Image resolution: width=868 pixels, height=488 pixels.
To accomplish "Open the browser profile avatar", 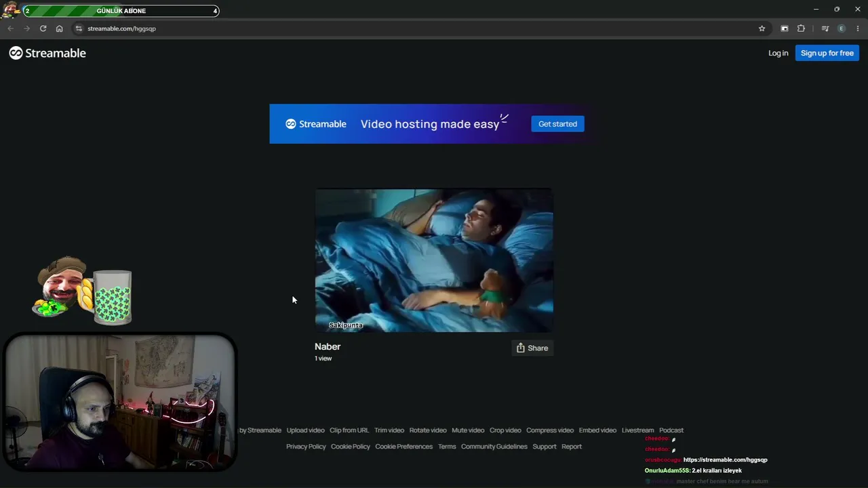I will click(x=842, y=28).
